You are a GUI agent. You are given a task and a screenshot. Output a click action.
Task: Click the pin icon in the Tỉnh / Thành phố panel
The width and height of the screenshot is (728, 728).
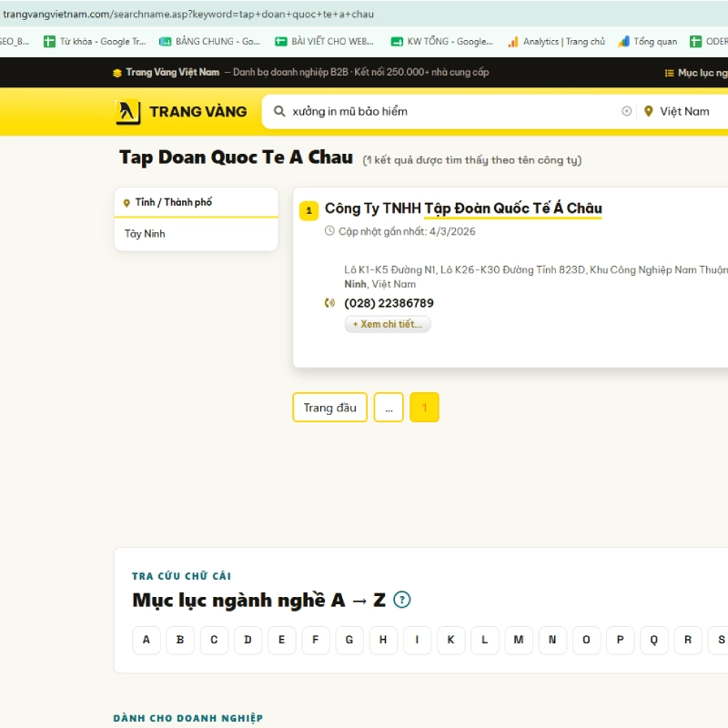tap(126, 203)
